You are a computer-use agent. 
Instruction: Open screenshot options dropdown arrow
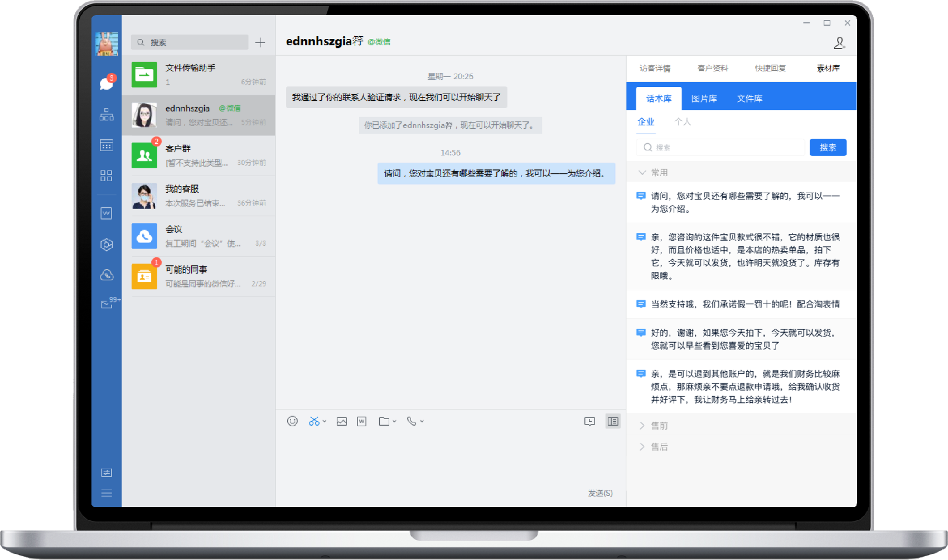pos(325,421)
